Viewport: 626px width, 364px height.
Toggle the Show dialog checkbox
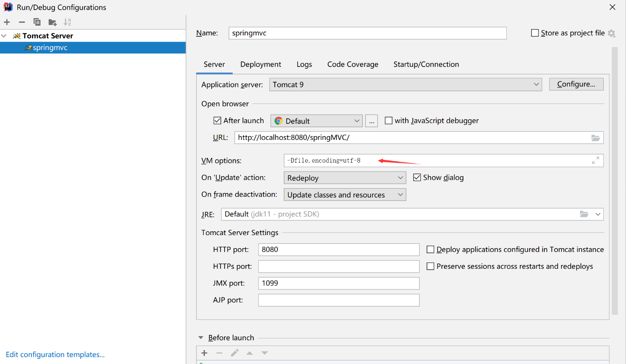point(417,177)
